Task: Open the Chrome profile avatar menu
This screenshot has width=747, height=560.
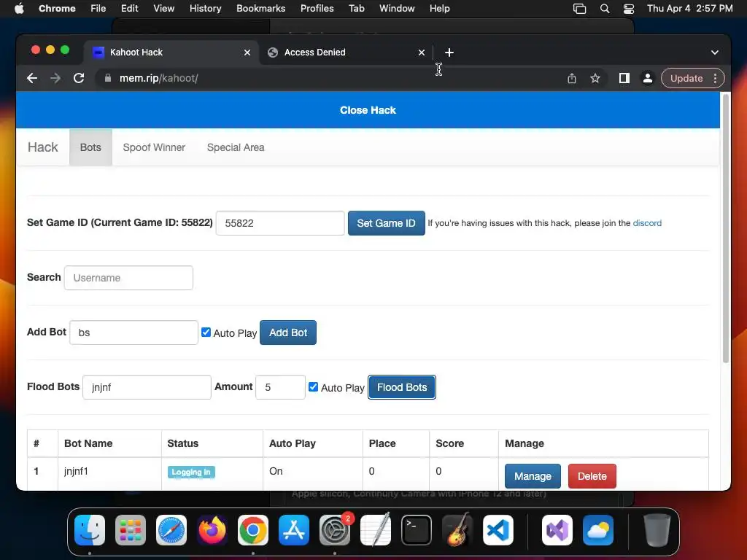Action: [x=648, y=78]
